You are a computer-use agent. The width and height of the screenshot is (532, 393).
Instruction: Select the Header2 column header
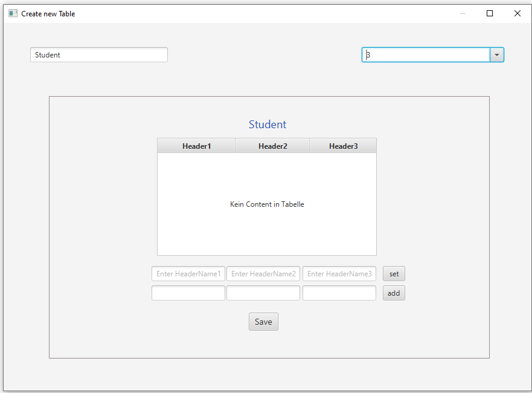[272, 146]
